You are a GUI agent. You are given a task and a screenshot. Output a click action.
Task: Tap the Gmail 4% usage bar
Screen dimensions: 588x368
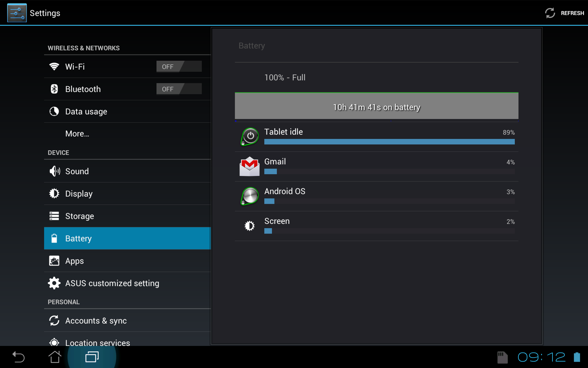pos(389,171)
